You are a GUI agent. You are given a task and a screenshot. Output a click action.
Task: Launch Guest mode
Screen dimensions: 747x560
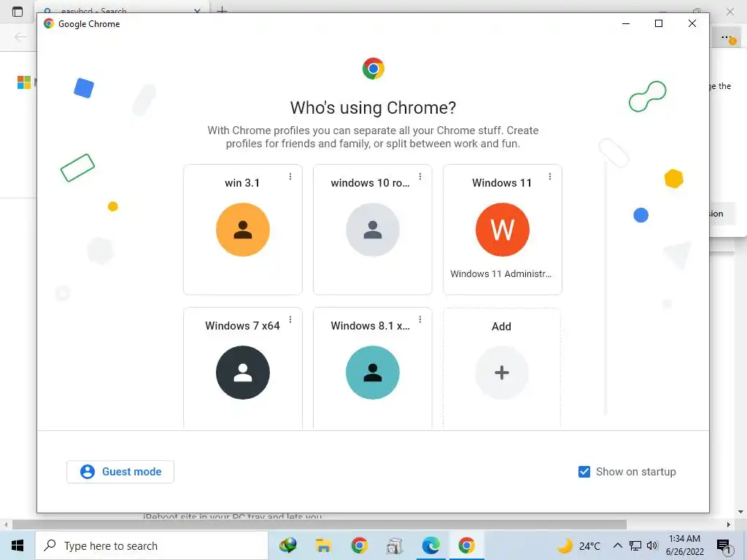coord(120,472)
